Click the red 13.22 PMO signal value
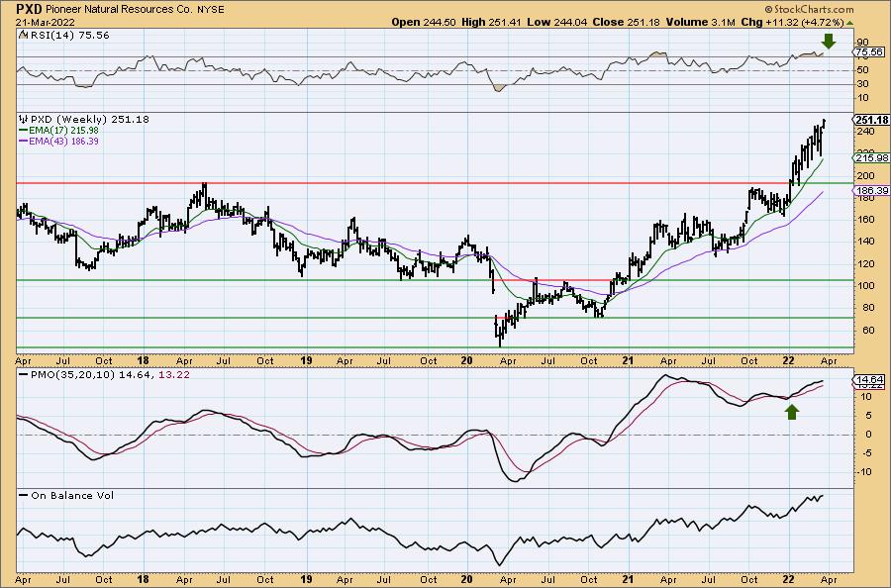 click(174, 375)
